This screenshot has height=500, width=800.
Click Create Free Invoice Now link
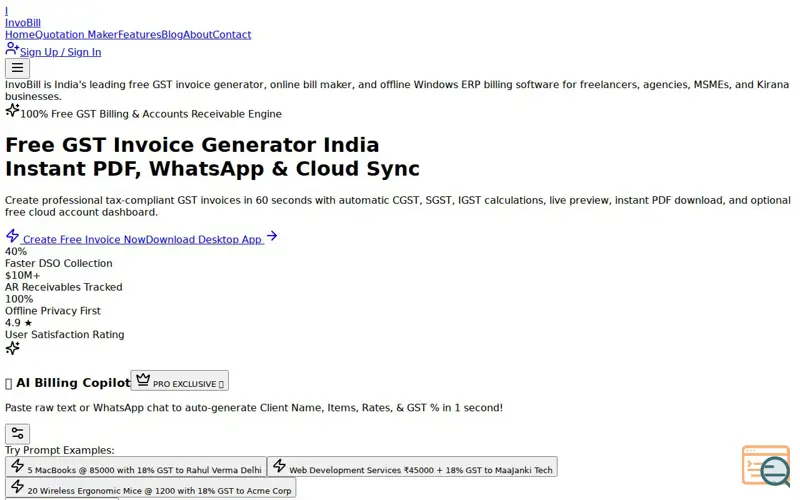click(84, 239)
